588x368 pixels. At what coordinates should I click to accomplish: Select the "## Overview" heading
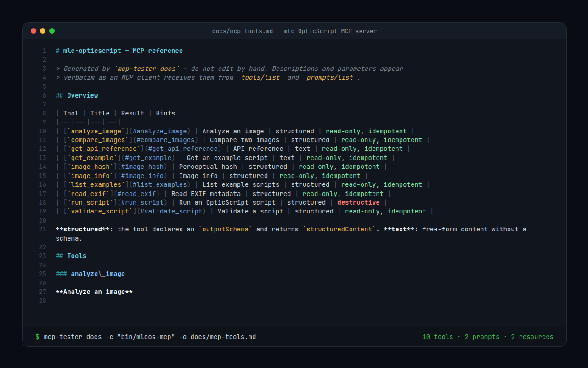point(77,95)
